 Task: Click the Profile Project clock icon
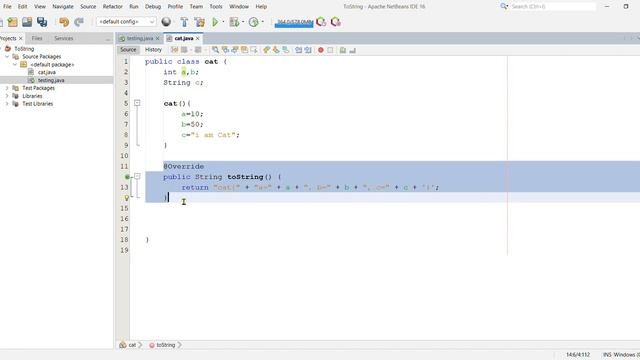pos(254,22)
